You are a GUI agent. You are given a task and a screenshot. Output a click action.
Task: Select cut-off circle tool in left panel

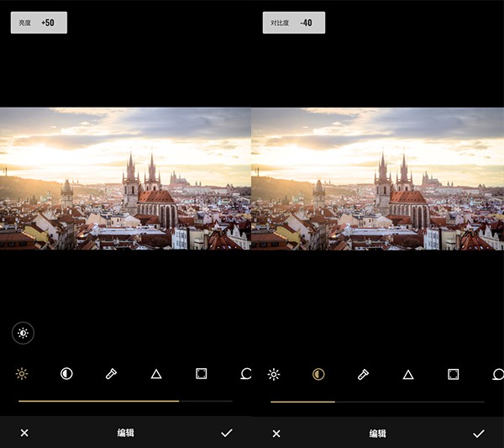[246, 374]
